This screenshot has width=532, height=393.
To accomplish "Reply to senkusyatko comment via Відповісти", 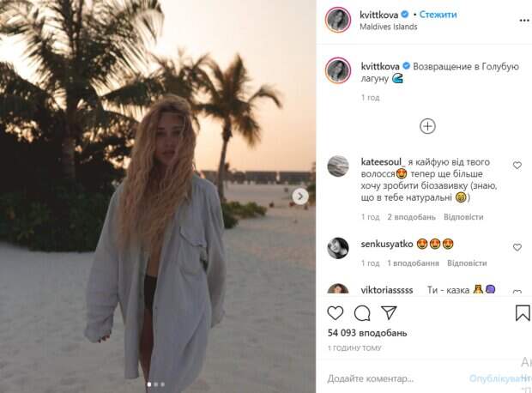I will click(467, 263).
